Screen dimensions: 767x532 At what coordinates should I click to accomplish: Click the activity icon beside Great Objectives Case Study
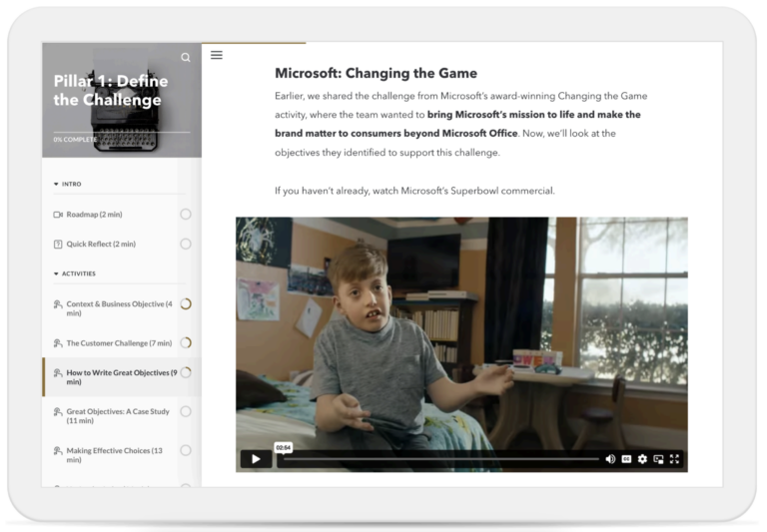point(58,411)
